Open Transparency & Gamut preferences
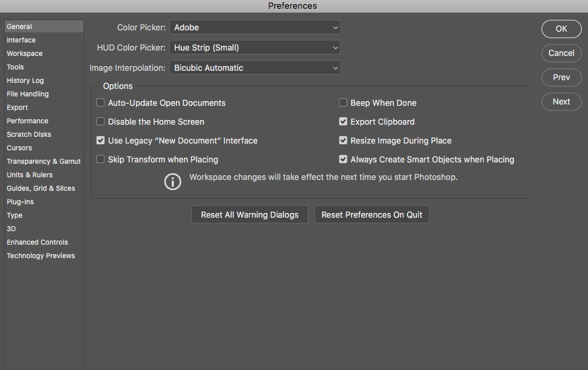This screenshot has height=370, width=588. pos(43,162)
